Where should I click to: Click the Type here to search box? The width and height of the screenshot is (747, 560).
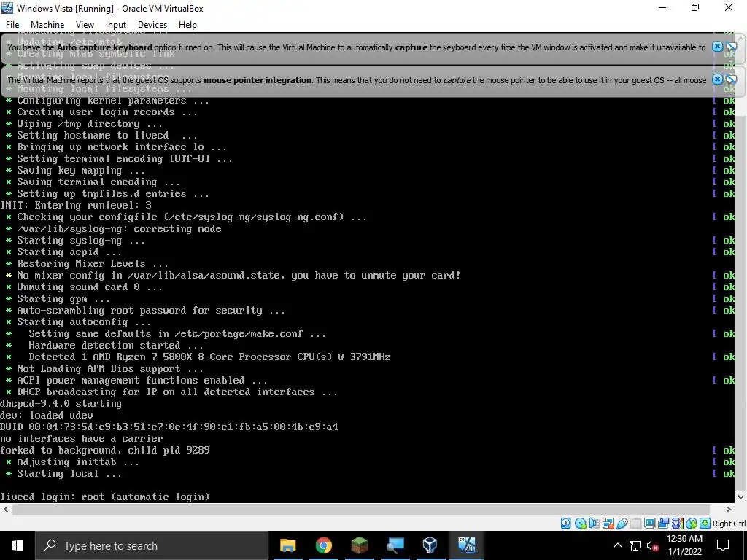pyautogui.click(x=152, y=545)
